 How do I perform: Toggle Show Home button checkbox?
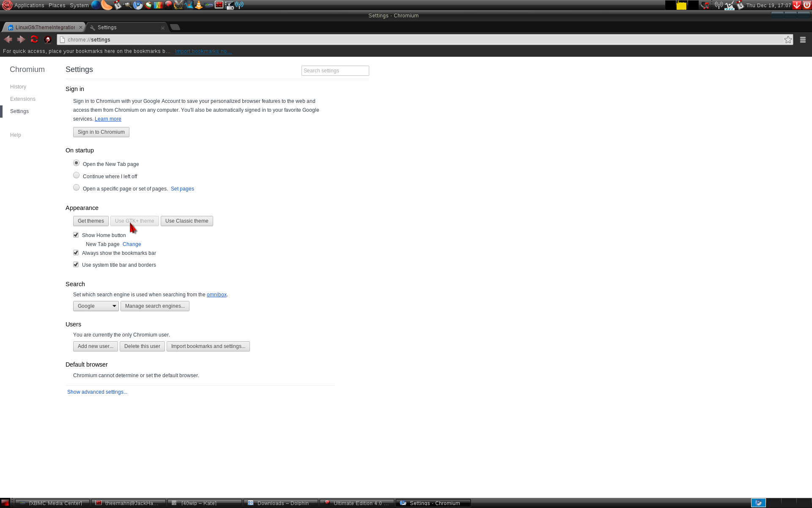(x=76, y=235)
